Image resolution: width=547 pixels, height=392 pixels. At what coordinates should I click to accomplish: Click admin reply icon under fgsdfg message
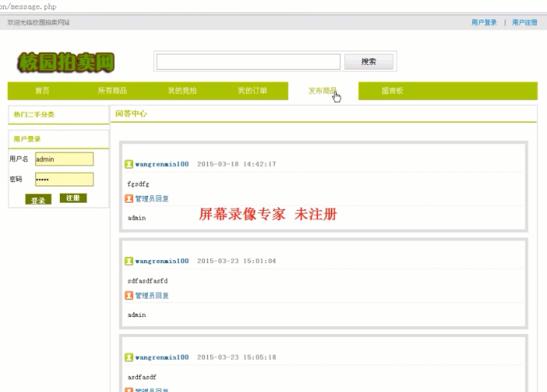point(129,198)
